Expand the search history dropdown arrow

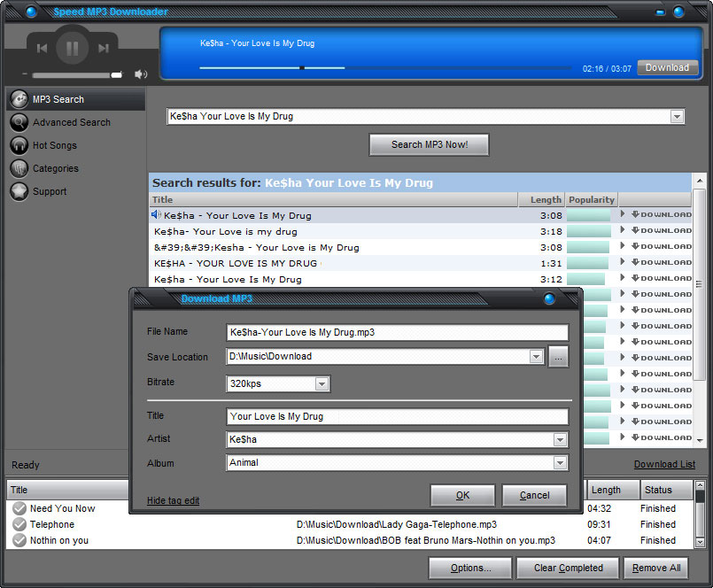coord(677,117)
